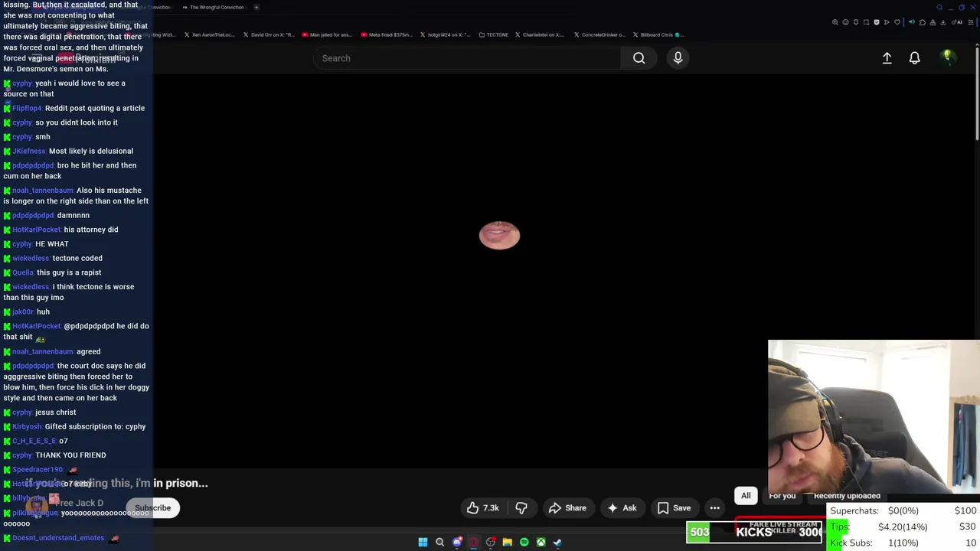Viewport: 980px width, 551px height.
Task: Open Xbox app from the taskbar
Action: click(541, 542)
